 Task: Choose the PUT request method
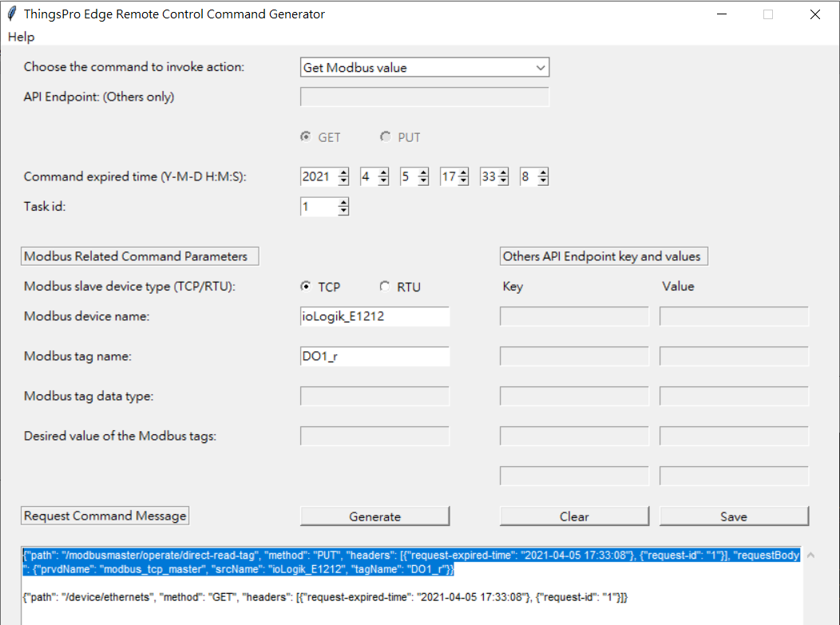click(386, 136)
